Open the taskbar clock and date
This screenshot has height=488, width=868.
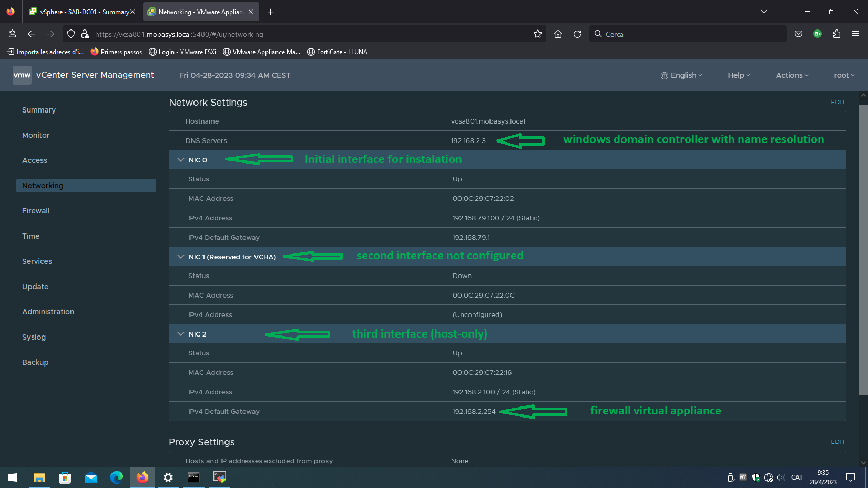coord(823,477)
